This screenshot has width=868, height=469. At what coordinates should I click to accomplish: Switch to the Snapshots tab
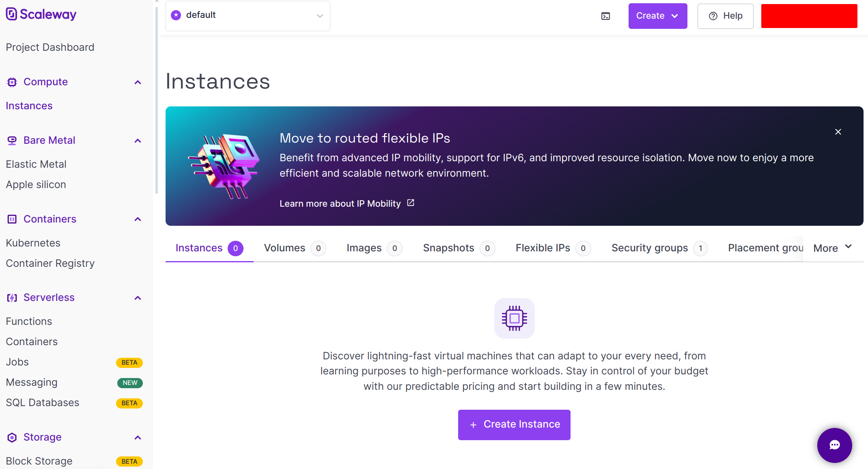point(459,248)
